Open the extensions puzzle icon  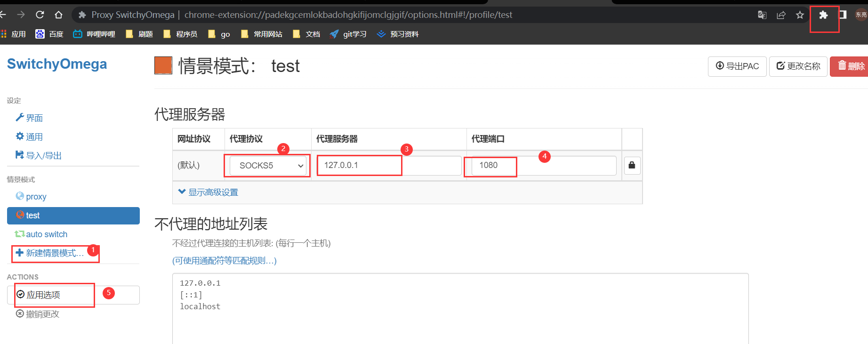pyautogui.click(x=823, y=15)
